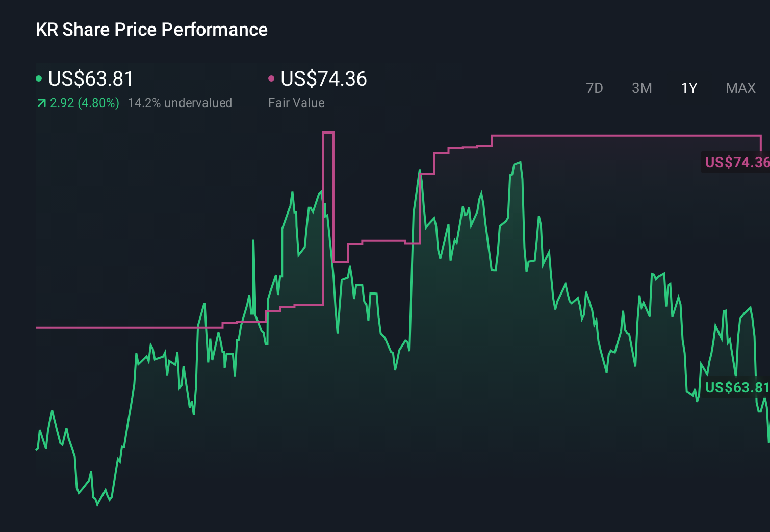Screen dimensions: 770x532
Task: Click the upward arrow change indicator
Action: [x=41, y=103]
